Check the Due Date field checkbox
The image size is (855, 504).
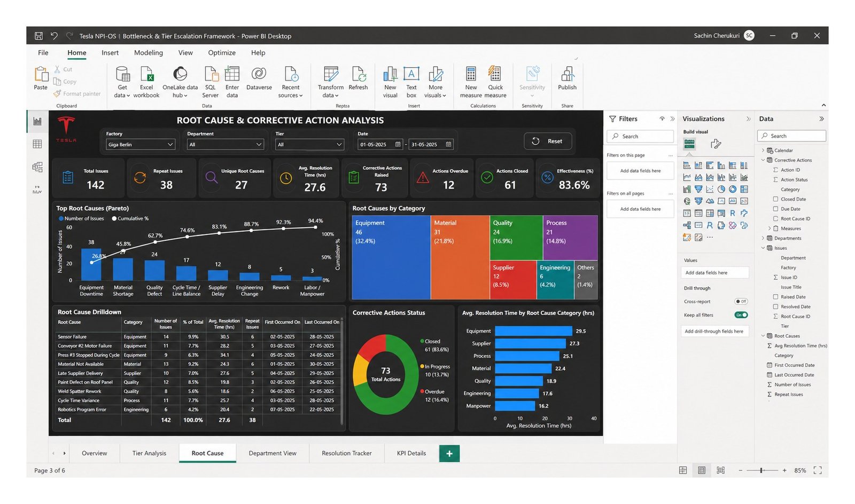tap(775, 209)
